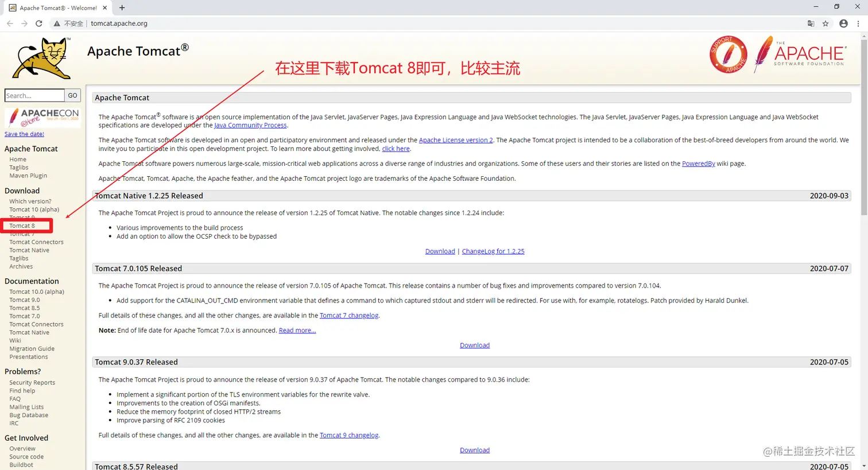Open a new tab with plus

(x=122, y=7)
